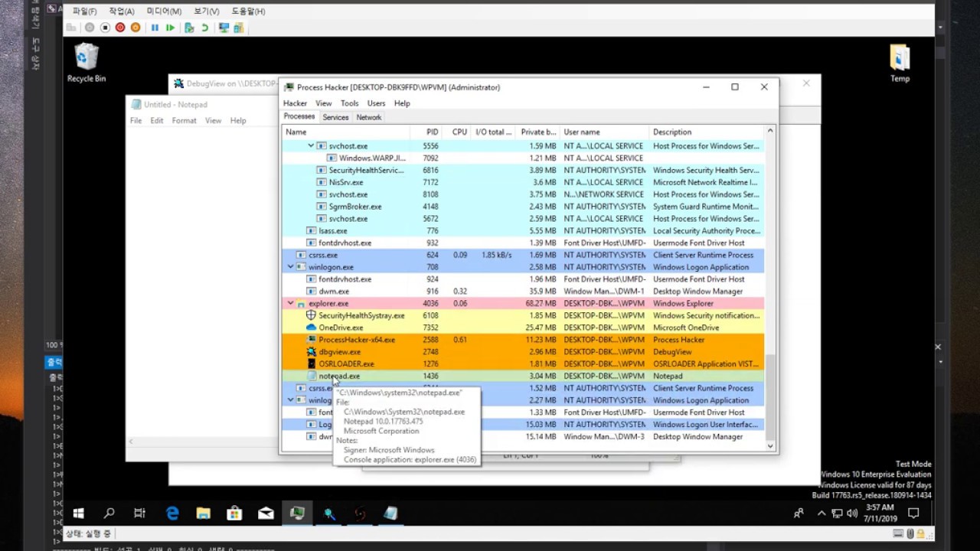Click the volume speaker tray icon
Viewport: 980px width, 551px height.
(853, 514)
